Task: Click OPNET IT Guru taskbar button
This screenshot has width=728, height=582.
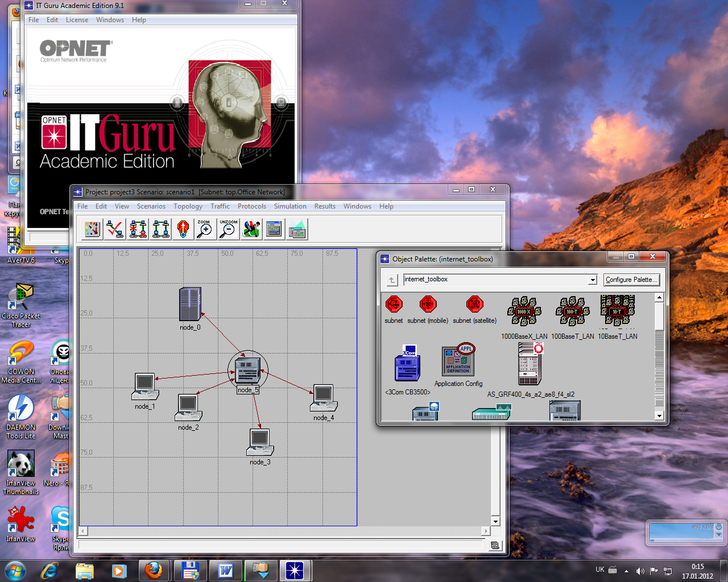Action: point(295,570)
